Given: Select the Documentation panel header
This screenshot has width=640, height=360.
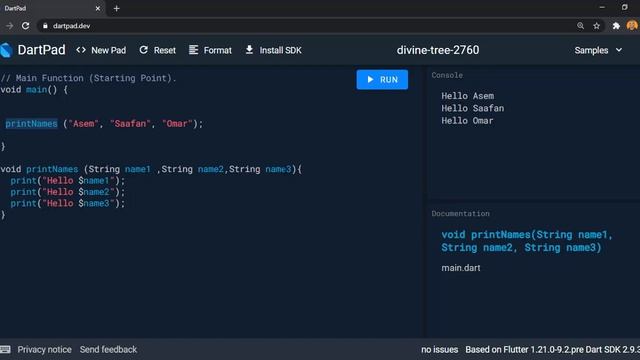Looking at the screenshot, I should pos(460,213).
